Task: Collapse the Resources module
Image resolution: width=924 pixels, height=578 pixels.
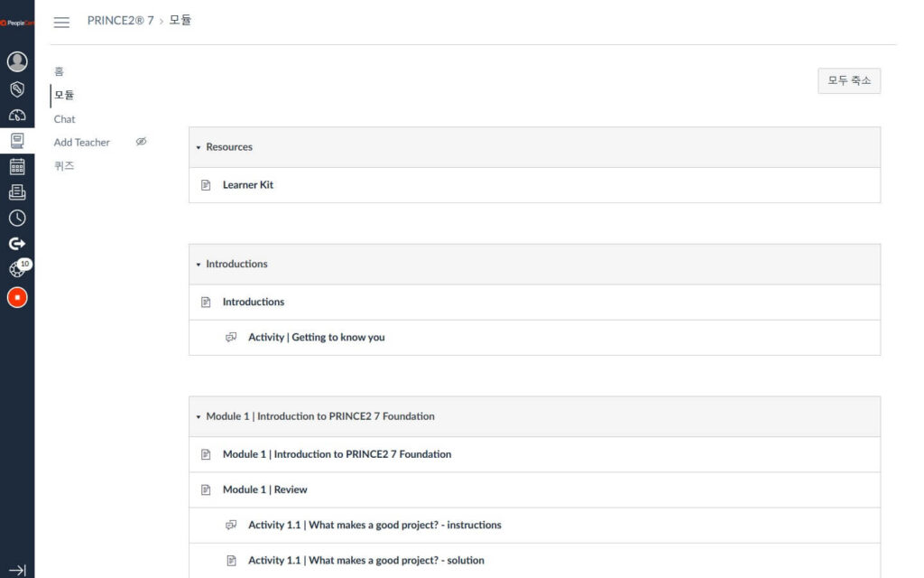Action: click(199, 147)
